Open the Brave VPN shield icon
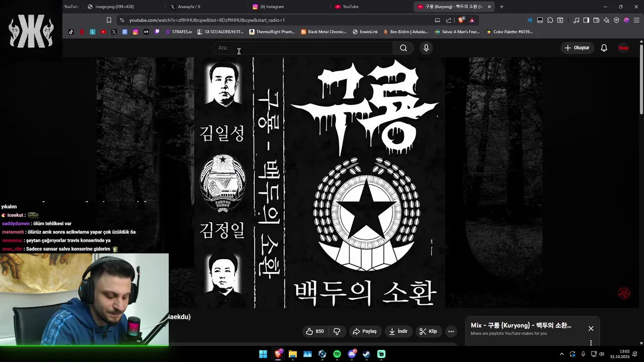Image resolution: width=644 pixels, height=362 pixels. [x=616, y=20]
